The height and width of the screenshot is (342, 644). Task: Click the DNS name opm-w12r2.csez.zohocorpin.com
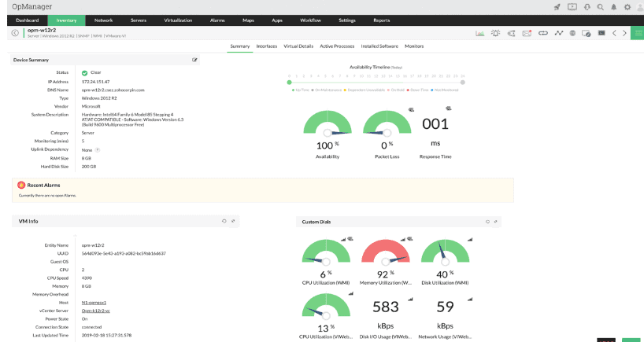coord(113,90)
